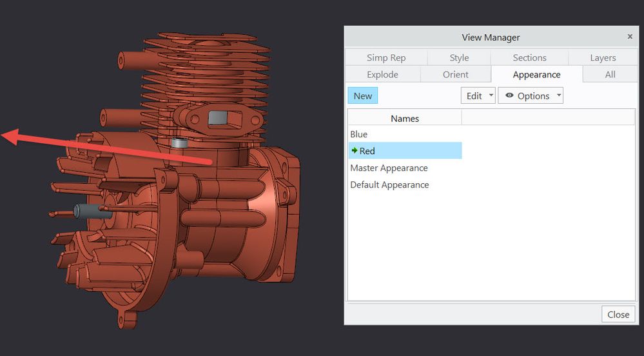Pick the Default Appearance entry
Viewport: 644px width, 356px height.
pyautogui.click(x=389, y=184)
